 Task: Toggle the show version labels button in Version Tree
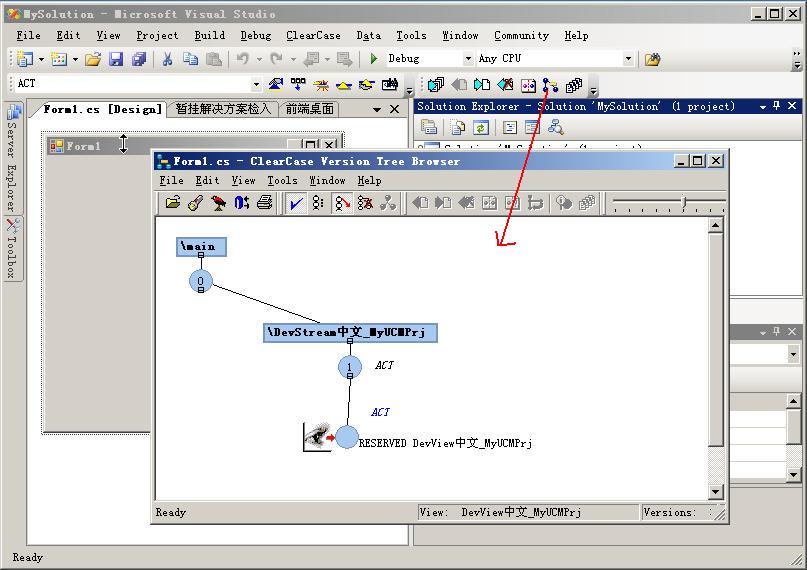(x=318, y=203)
